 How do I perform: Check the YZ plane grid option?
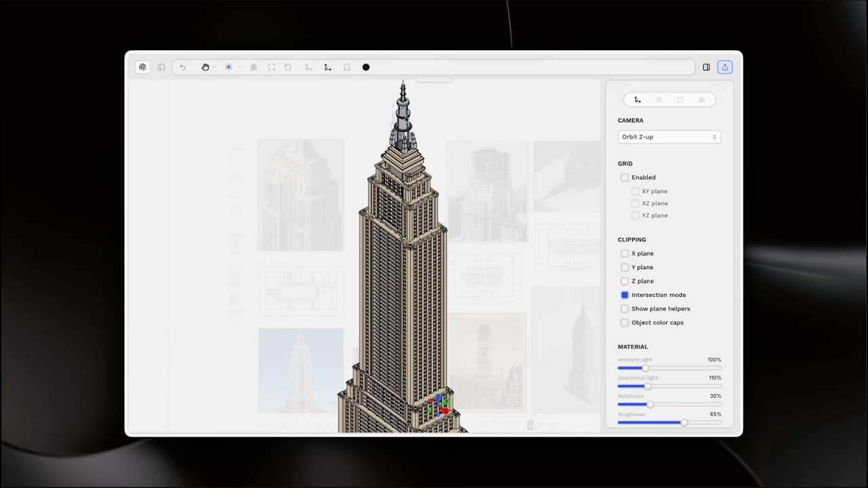pos(635,216)
